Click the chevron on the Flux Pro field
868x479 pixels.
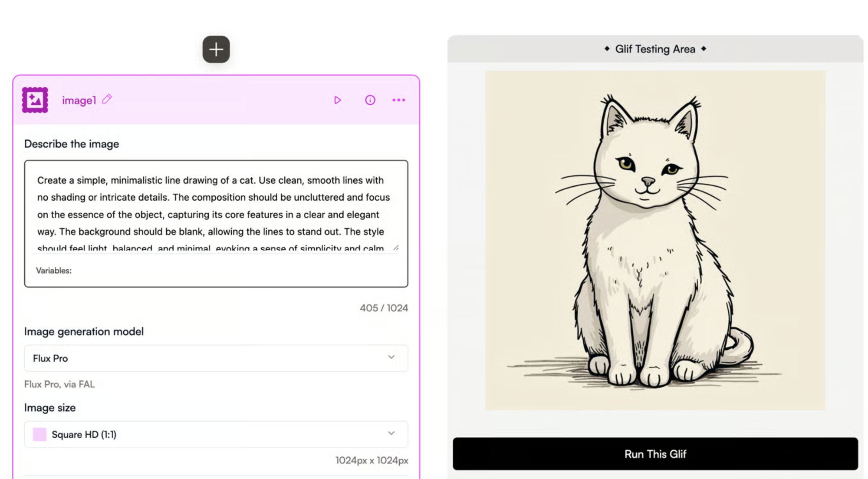391,357
